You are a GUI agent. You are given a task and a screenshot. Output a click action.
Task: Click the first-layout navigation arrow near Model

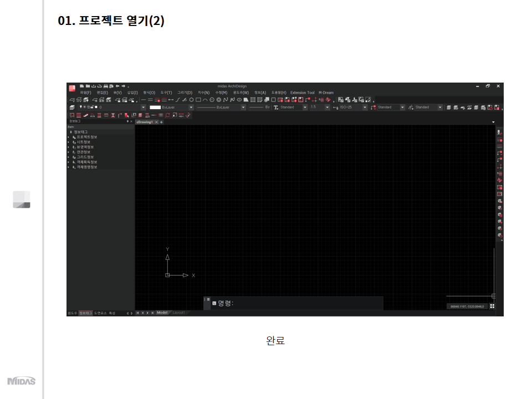coord(138,313)
